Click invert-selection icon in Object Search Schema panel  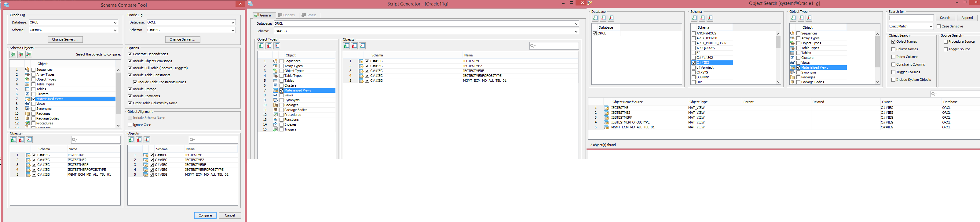coord(710,18)
